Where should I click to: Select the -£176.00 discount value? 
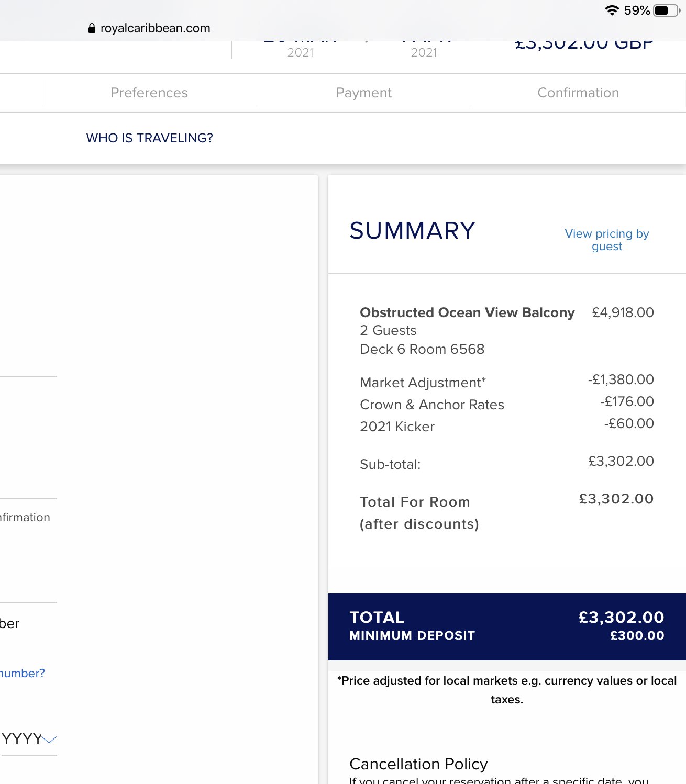click(x=627, y=401)
